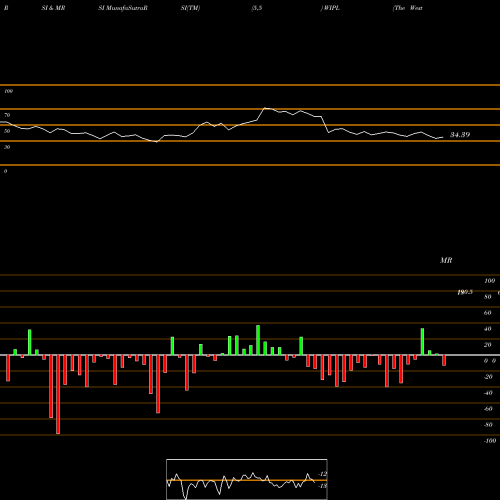
Task: Click the tallest green bar in MR histogram
Action: click(258, 340)
